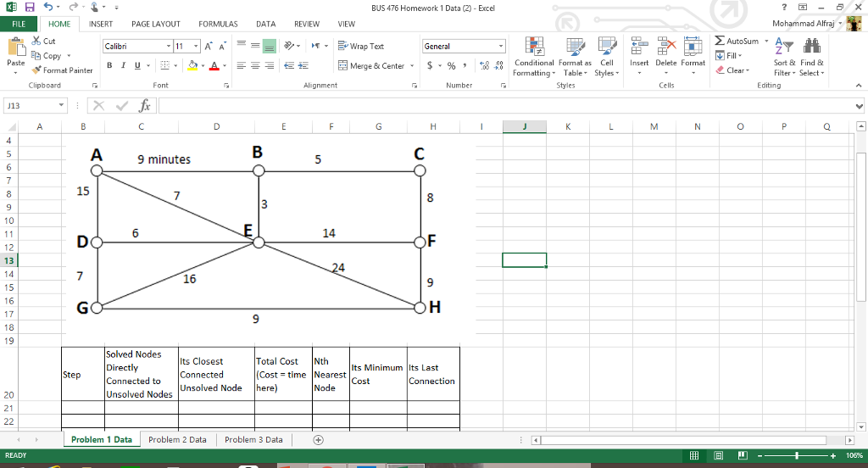Screen dimensions: 868x468
Task: Toggle Italic formatting
Action: (x=123, y=65)
